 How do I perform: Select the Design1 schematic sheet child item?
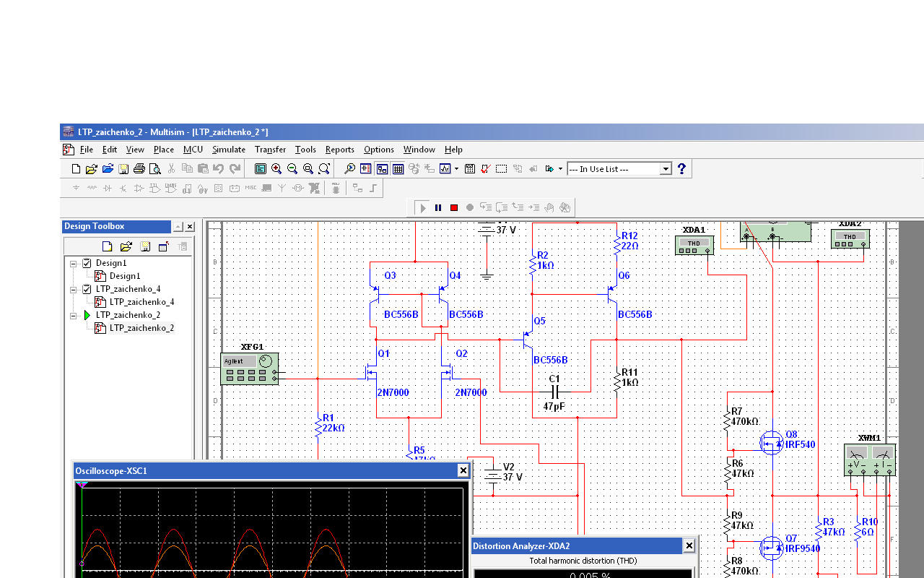(x=125, y=276)
